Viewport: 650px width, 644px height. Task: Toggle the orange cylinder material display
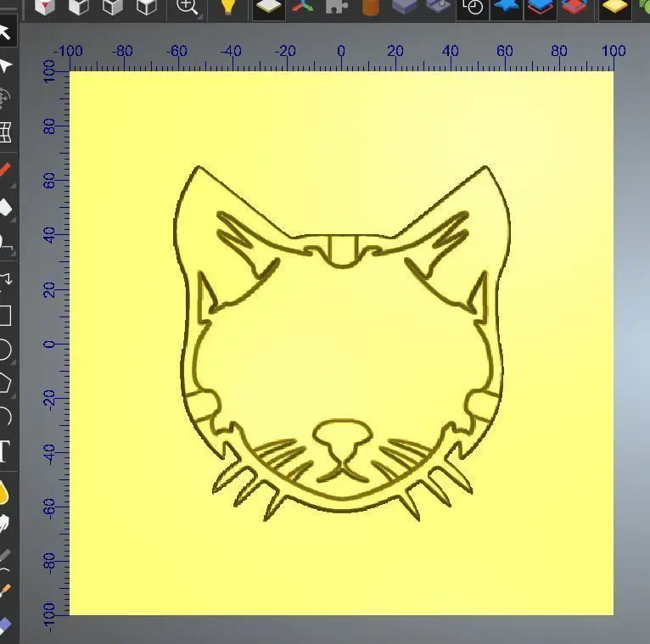(370, 8)
